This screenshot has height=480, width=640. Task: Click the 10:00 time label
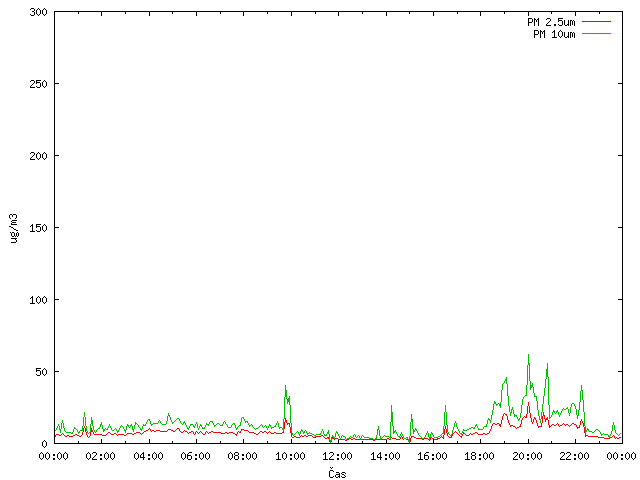tap(290, 456)
